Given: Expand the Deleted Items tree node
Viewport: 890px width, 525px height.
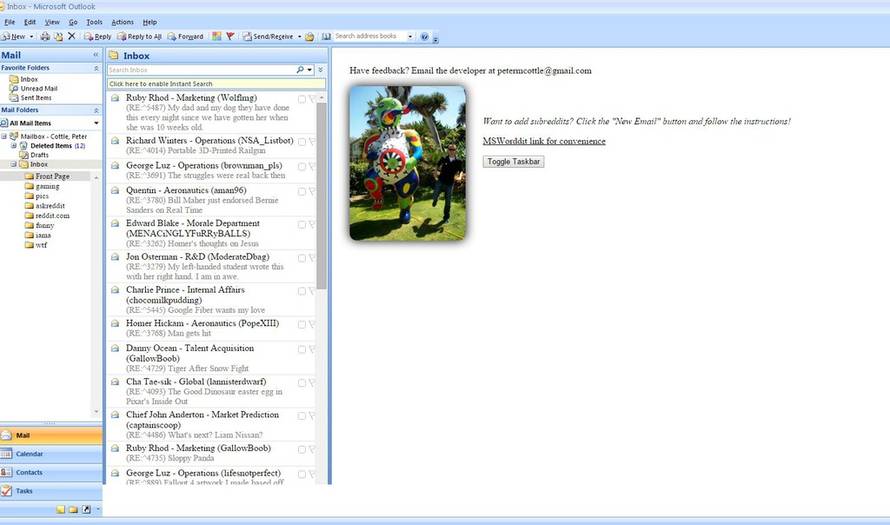Looking at the screenshot, I should [14, 146].
